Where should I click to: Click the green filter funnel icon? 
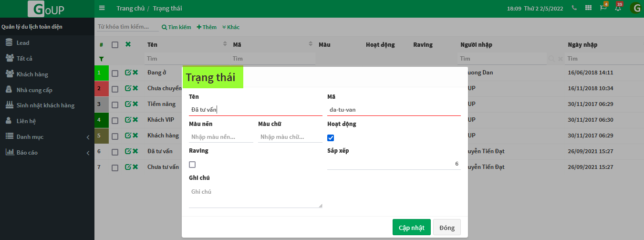pyautogui.click(x=101, y=59)
